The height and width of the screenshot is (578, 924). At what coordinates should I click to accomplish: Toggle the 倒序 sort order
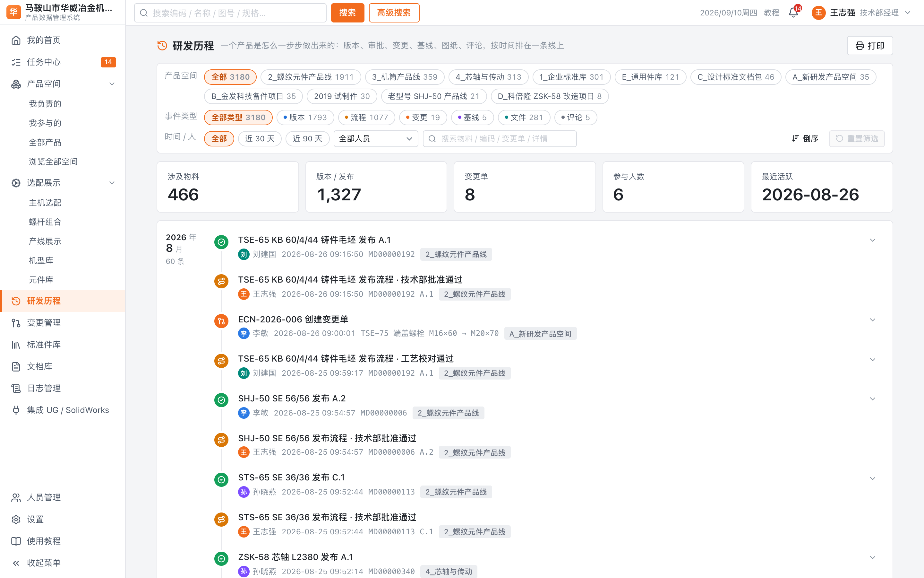(x=805, y=138)
